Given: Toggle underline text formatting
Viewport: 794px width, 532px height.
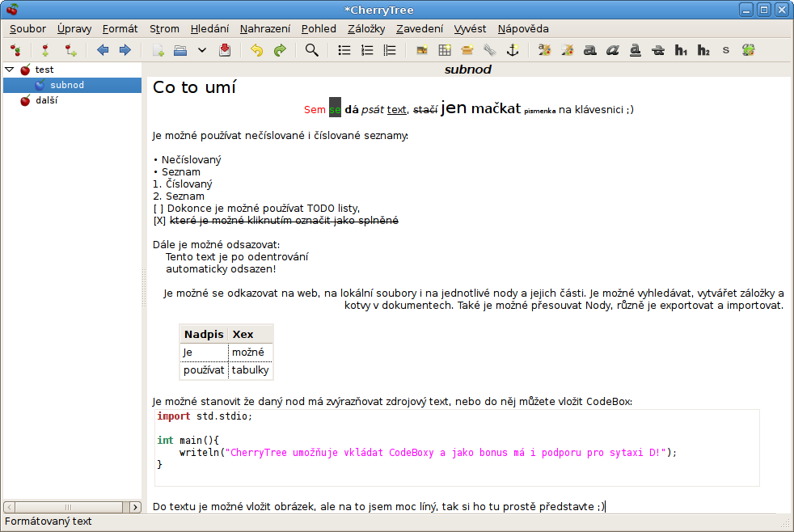Looking at the screenshot, I should tap(635, 50).
